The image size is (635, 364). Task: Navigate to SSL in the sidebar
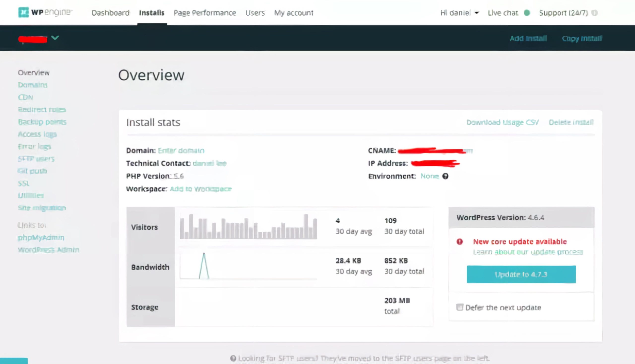click(24, 183)
